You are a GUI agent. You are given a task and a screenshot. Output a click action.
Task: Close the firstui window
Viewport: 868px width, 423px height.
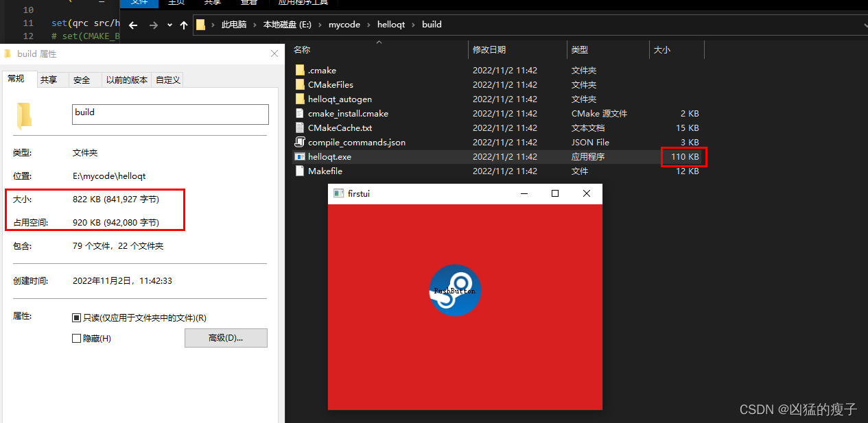pyautogui.click(x=587, y=193)
